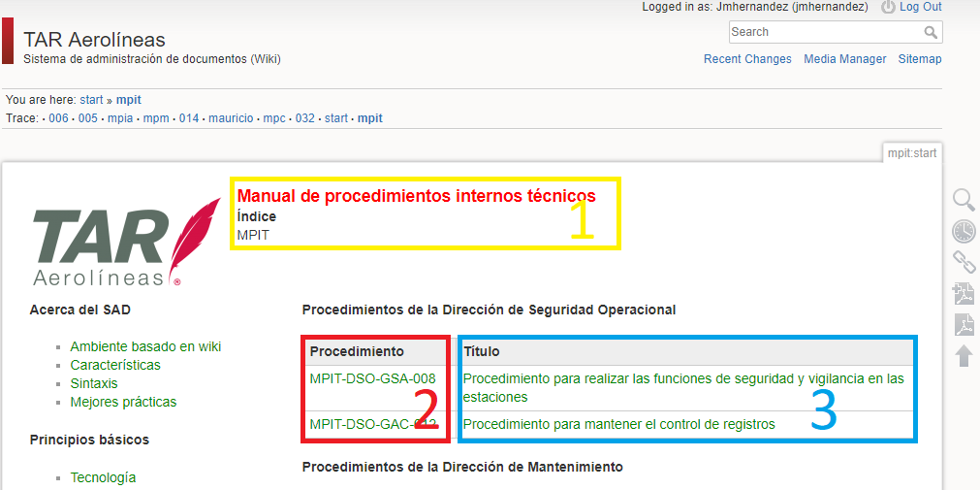980x490 pixels.
Task: Go to 'mauricio' in the Trace trail
Action: (230, 118)
